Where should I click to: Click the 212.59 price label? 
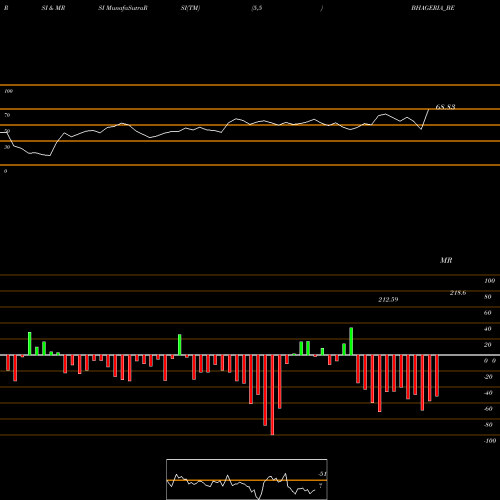coord(388,299)
